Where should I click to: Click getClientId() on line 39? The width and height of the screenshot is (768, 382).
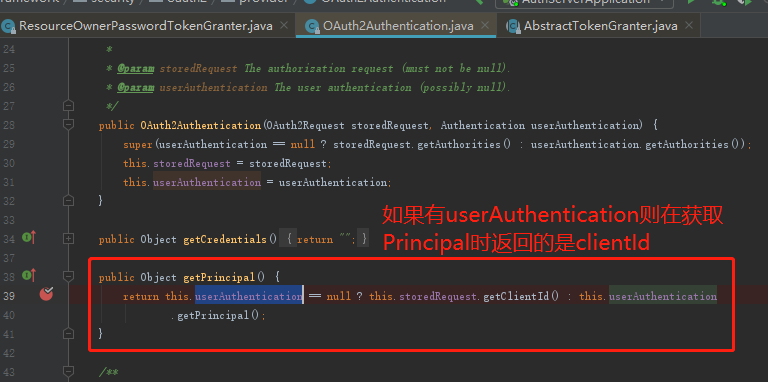(x=521, y=296)
